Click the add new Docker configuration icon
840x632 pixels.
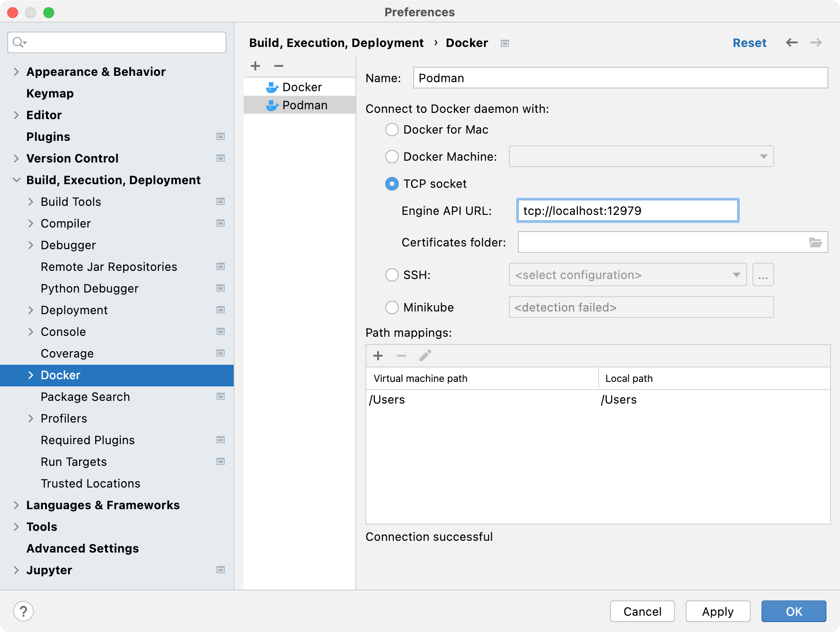point(255,66)
